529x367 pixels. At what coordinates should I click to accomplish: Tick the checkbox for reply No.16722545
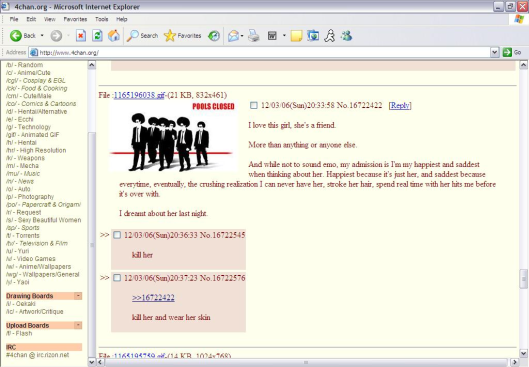coord(117,235)
